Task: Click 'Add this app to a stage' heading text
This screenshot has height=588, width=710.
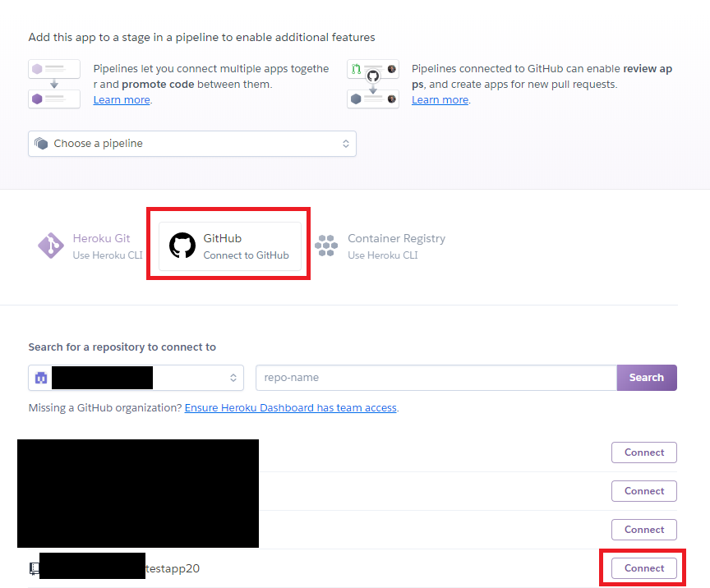Action: coord(201,37)
